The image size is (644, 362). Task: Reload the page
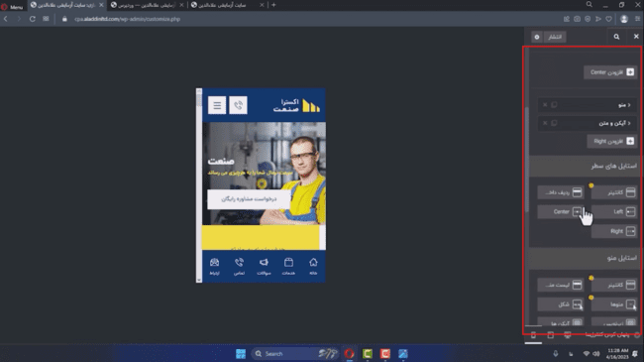click(x=32, y=19)
